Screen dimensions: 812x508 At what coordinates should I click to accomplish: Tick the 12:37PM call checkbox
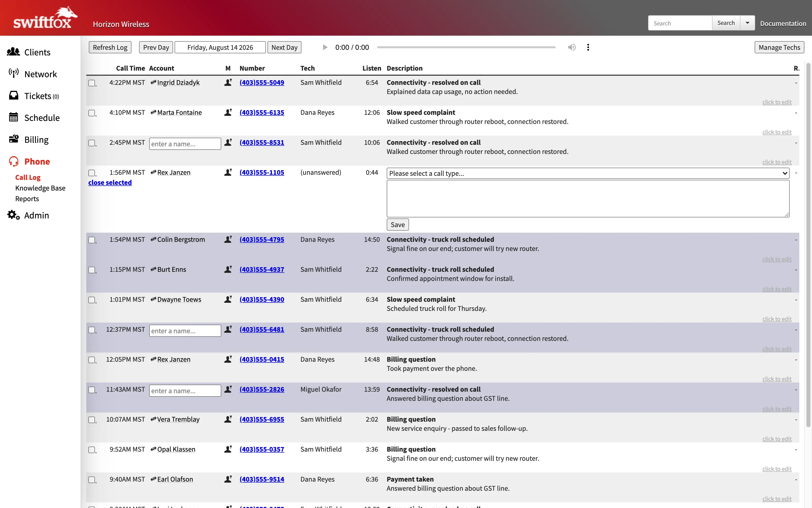(92, 330)
